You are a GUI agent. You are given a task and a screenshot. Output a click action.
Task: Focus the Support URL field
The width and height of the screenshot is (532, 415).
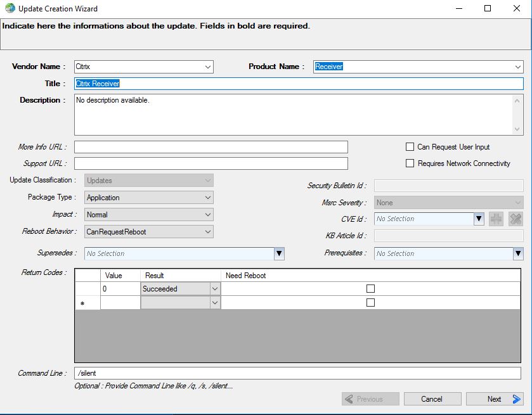tap(211, 163)
